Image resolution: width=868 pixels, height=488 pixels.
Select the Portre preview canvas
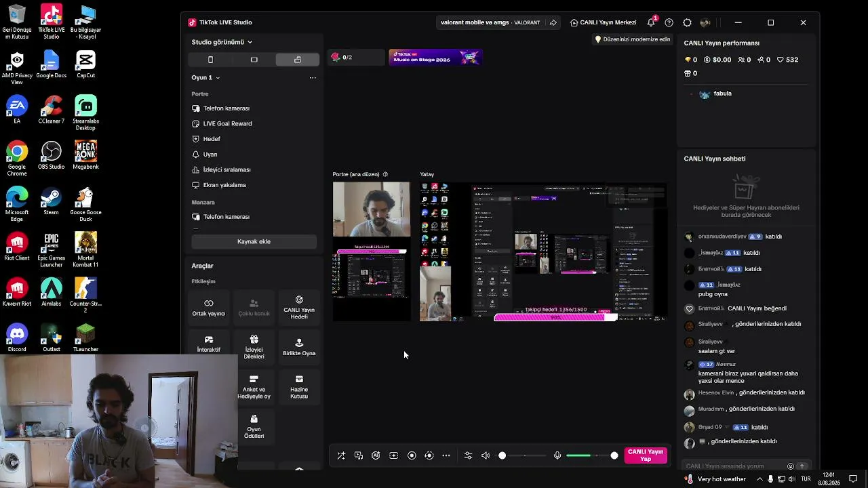point(372,251)
